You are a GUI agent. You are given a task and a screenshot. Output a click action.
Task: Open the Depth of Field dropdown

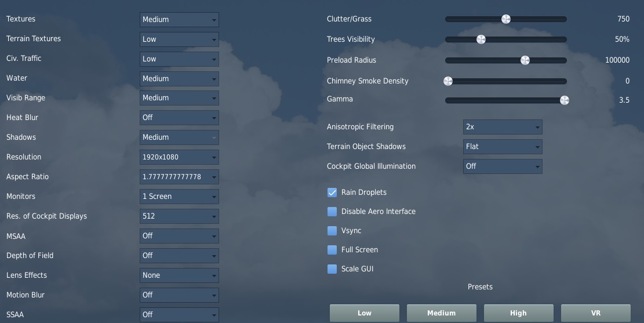(179, 256)
